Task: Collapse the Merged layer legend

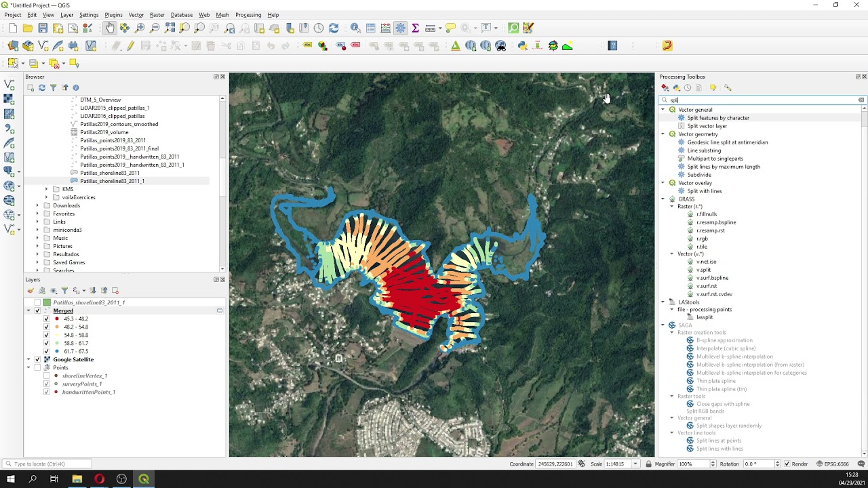Action: coord(28,310)
